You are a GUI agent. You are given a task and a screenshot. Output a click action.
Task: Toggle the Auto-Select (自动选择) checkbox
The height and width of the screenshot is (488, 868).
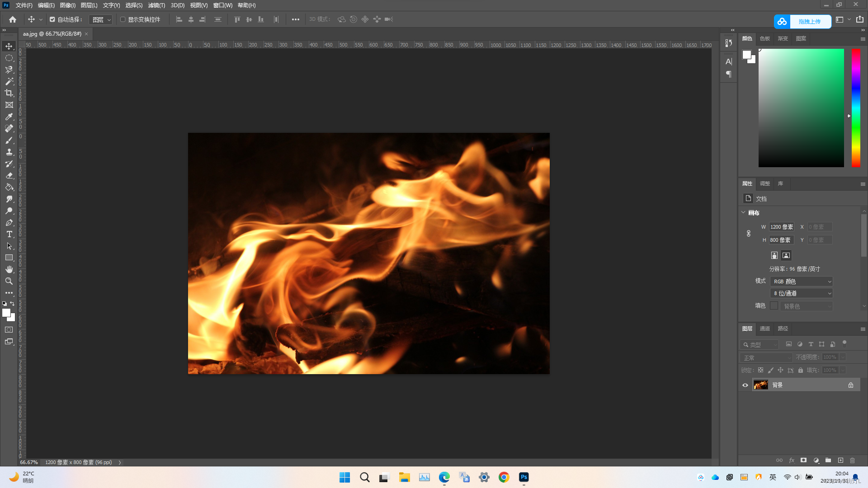click(52, 19)
